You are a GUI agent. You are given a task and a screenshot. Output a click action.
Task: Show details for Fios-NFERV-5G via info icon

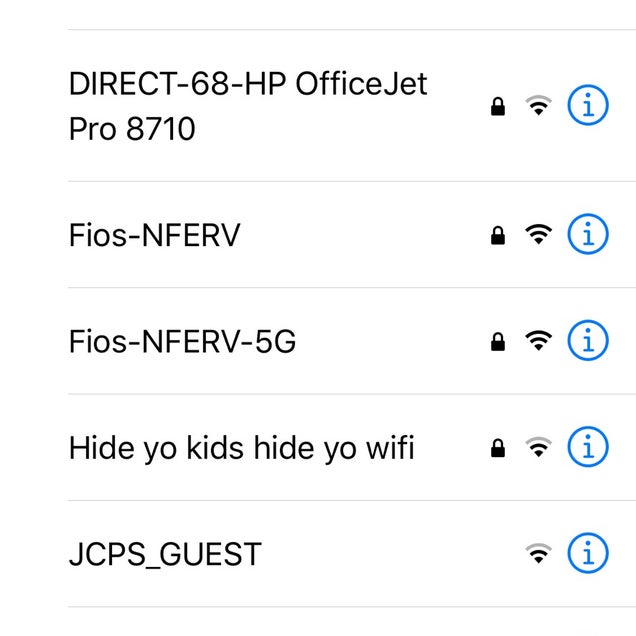(x=588, y=341)
